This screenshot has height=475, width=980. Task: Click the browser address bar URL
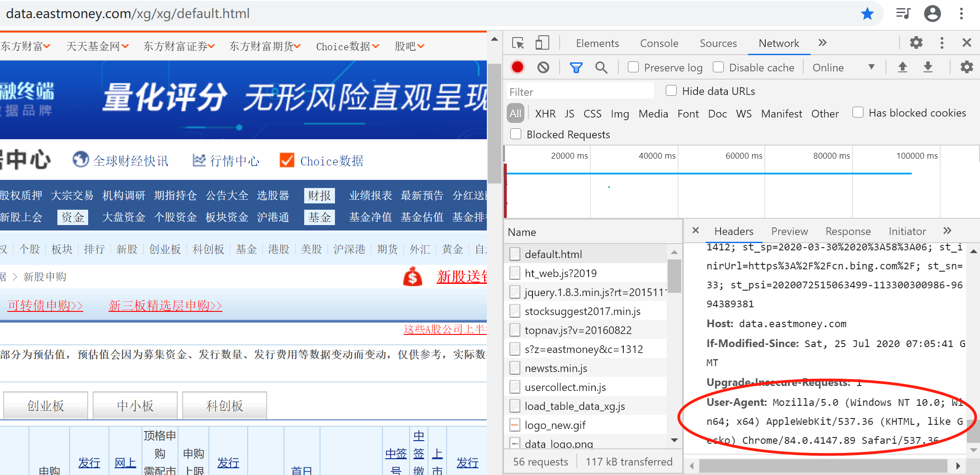(128, 14)
